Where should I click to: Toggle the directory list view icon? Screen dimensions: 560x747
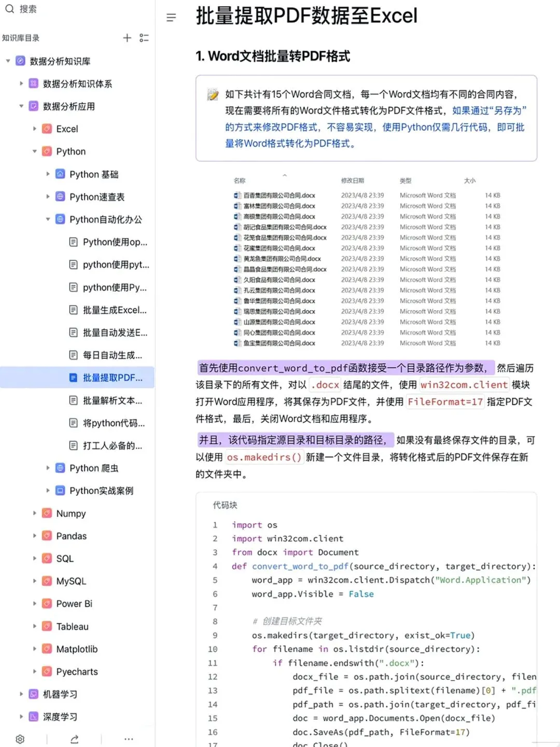pyautogui.click(x=144, y=38)
